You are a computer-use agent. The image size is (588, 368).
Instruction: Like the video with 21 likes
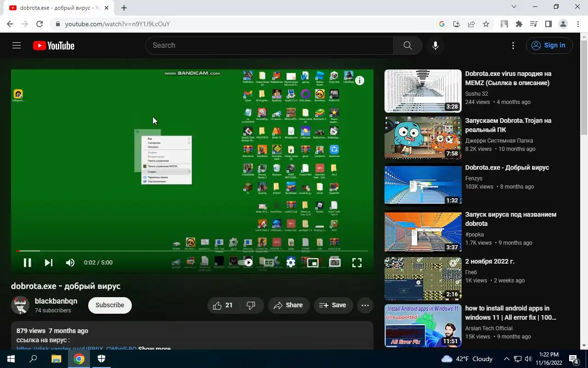[x=223, y=305]
